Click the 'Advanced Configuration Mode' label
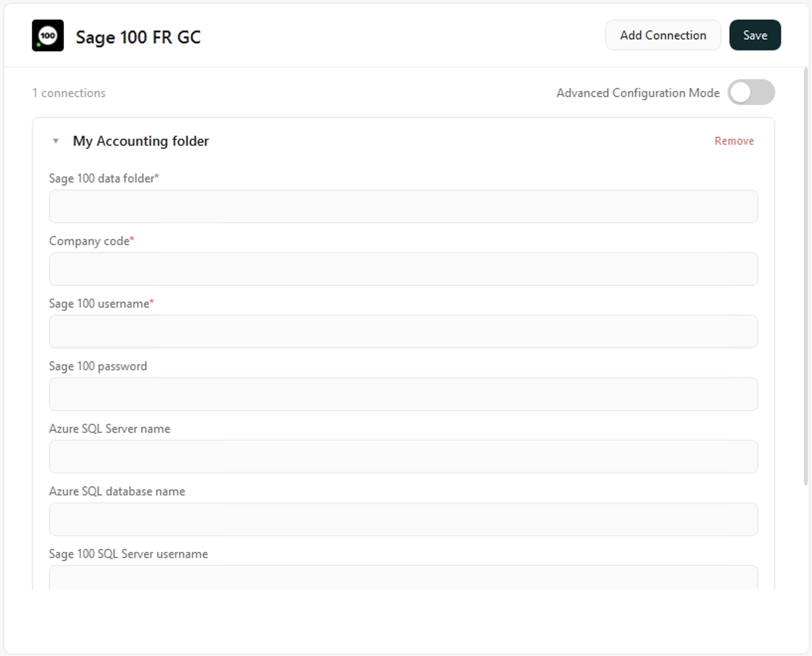The height and width of the screenshot is (656, 812). click(x=638, y=93)
